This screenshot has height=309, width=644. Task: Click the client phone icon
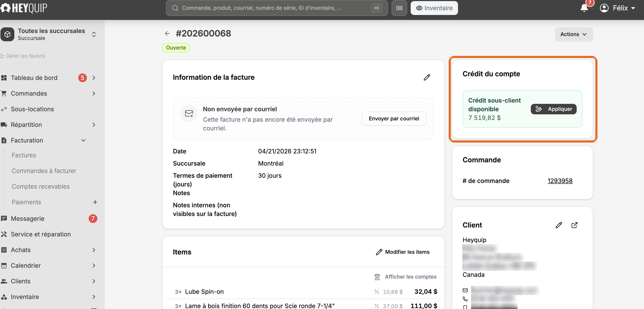(465, 299)
